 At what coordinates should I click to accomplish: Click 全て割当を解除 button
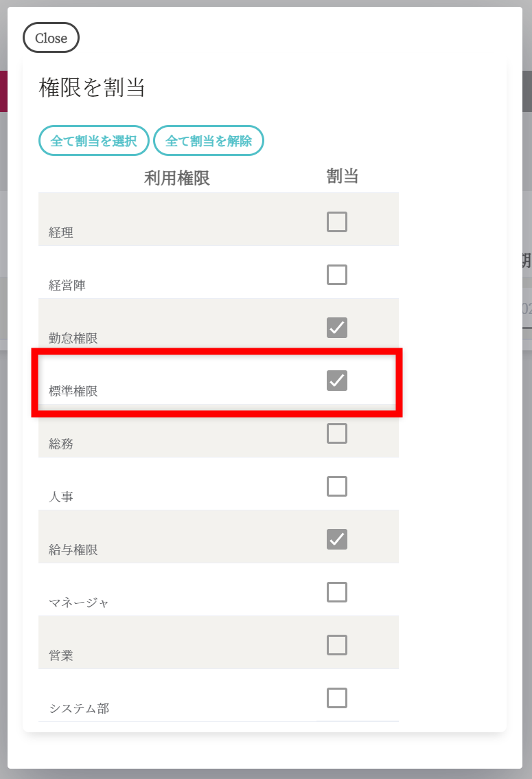pos(209,141)
